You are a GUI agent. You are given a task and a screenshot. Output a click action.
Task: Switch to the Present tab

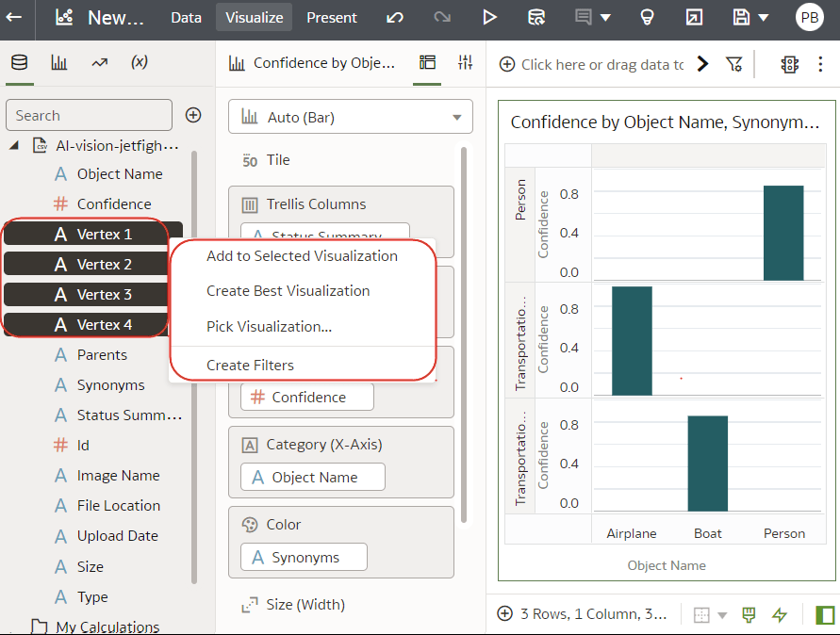(332, 17)
